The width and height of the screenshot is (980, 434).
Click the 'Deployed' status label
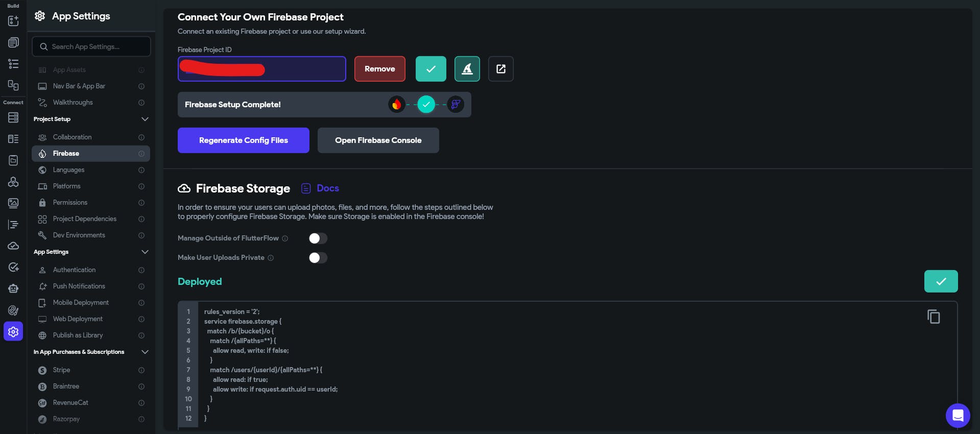coord(200,282)
